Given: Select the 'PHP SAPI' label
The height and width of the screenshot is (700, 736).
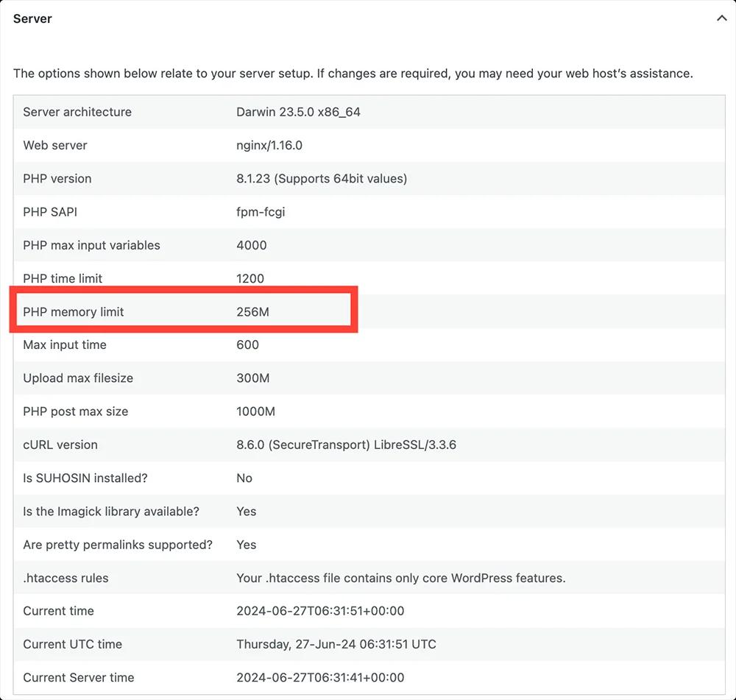Looking at the screenshot, I should click(x=50, y=212).
